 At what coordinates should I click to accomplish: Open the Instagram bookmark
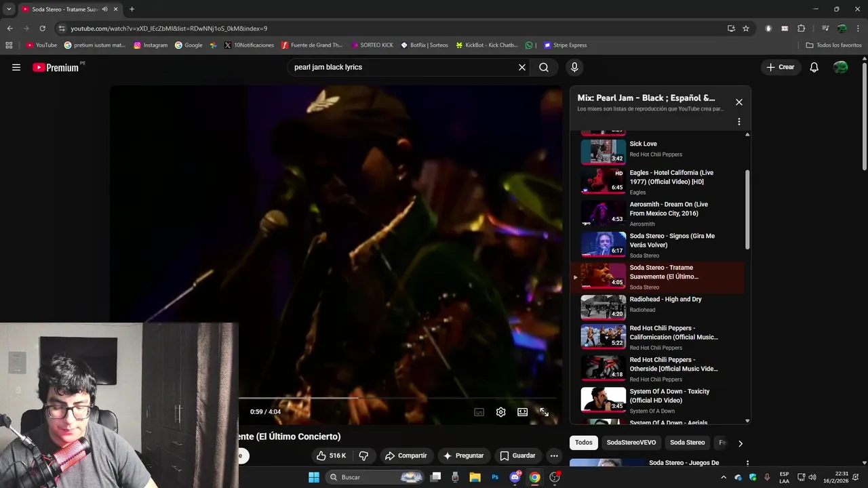pos(151,45)
